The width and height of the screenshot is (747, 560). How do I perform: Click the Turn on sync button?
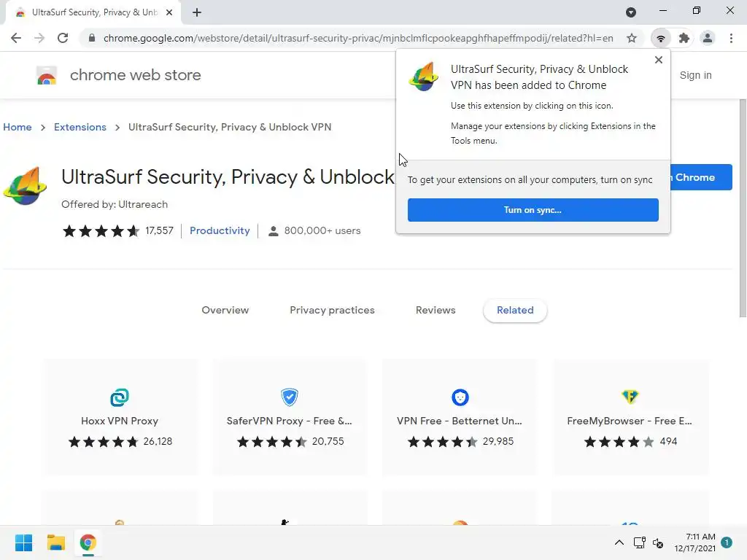(x=533, y=210)
